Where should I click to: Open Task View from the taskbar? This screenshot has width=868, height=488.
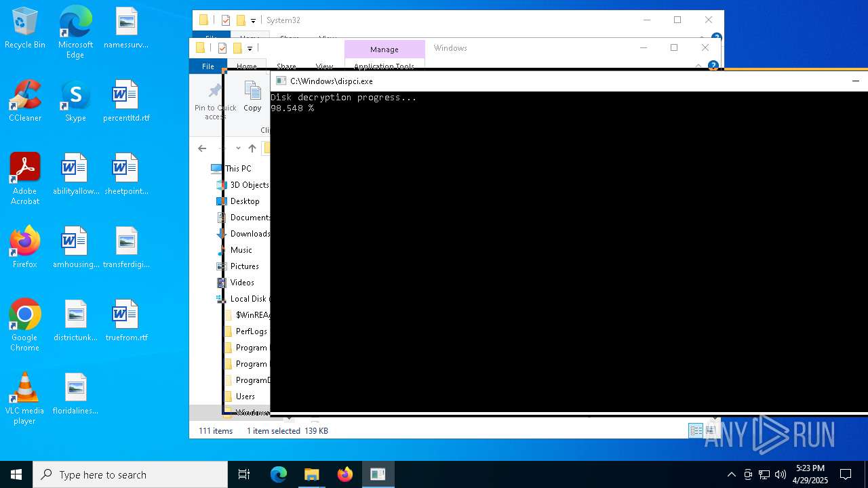coord(244,474)
